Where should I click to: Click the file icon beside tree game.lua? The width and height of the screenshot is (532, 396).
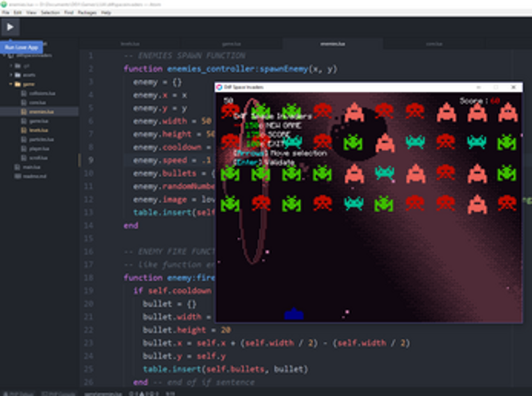(24, 121)
